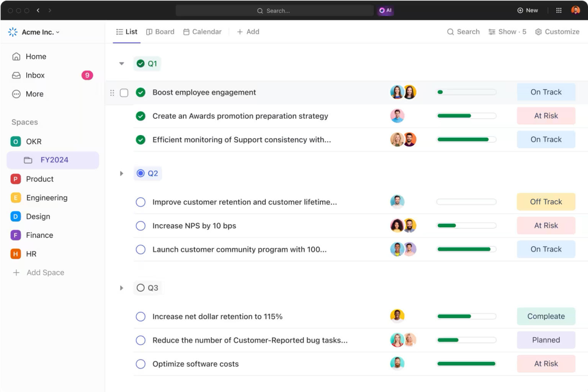
Task: Open the AI assistant from the search bar
Action: point(385,10)
